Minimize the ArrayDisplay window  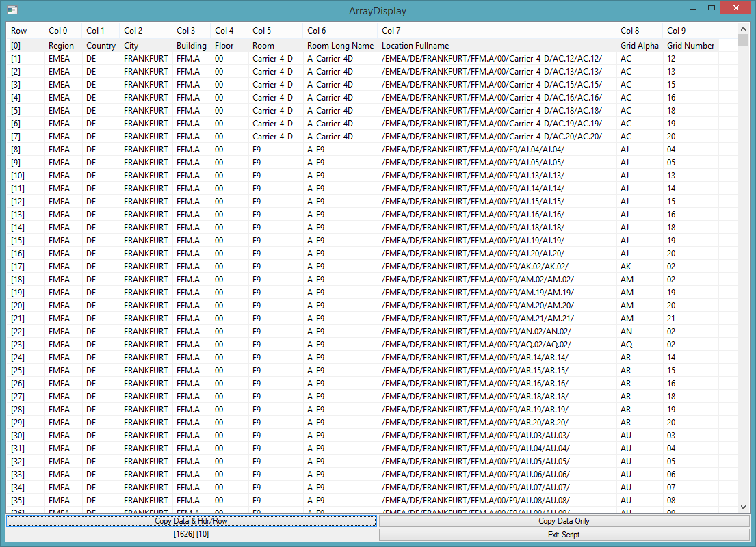[x=694, y=8]
